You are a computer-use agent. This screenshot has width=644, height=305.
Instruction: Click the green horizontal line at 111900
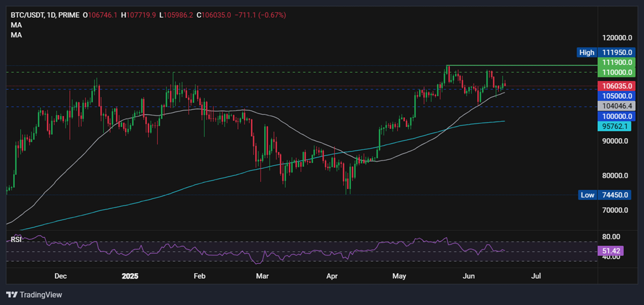521,65
